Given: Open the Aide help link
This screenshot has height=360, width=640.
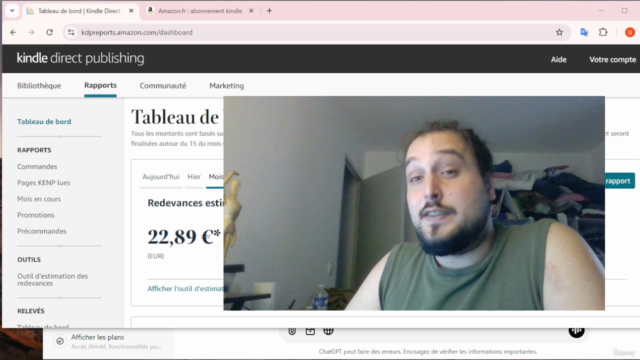Looking at the screenshot, I should tap(558, 60).
